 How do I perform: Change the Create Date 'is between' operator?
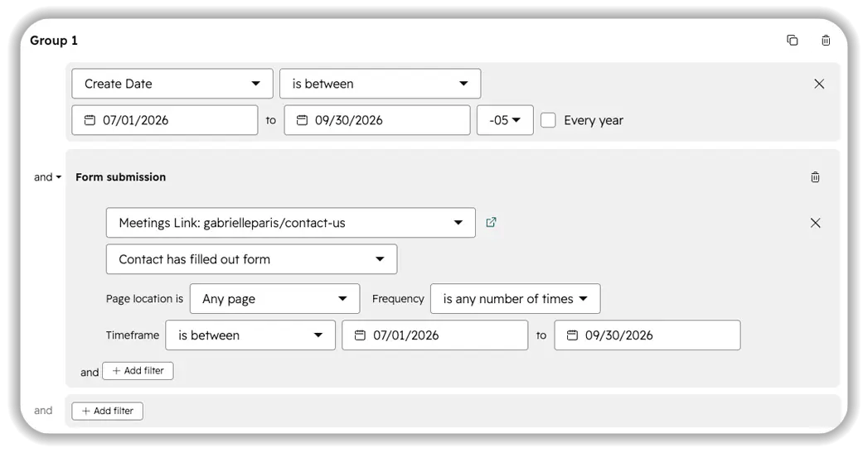pyautogui.click(x=380, y=84)
